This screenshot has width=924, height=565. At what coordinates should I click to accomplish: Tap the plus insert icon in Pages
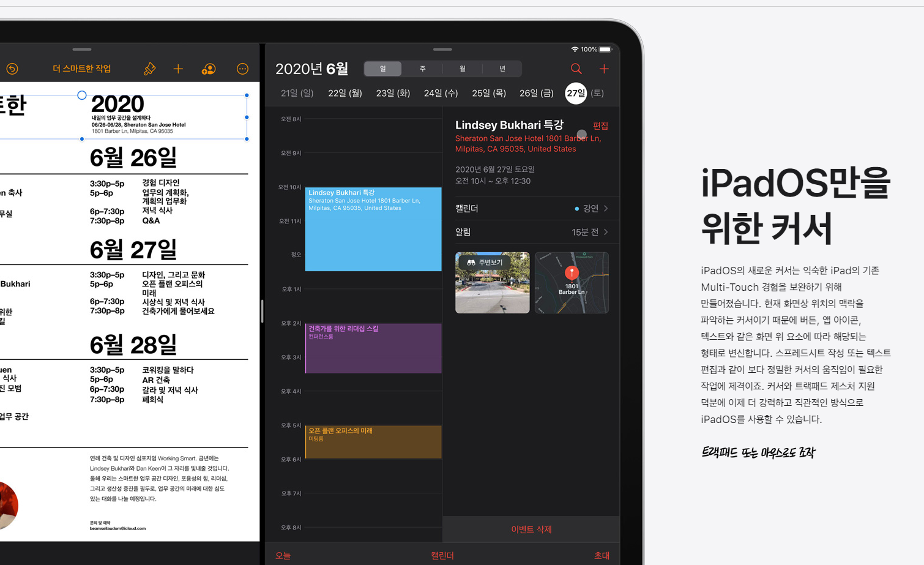click(x=178, y=69)
